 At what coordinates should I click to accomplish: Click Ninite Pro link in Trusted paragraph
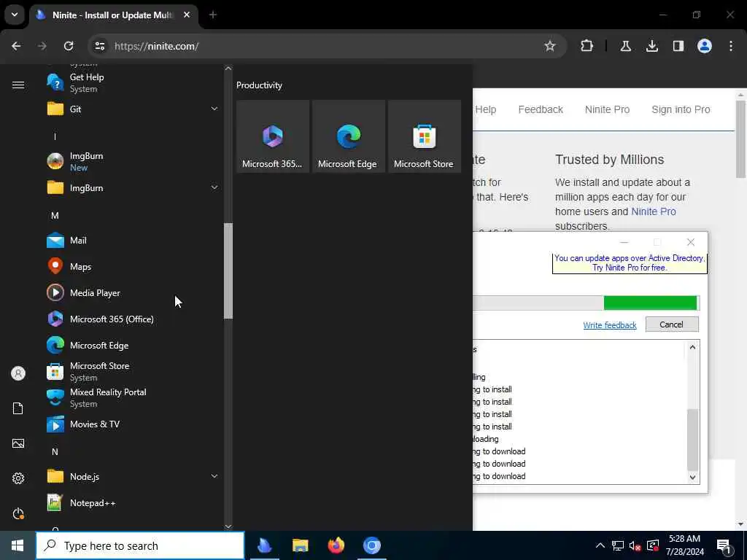pos(653,211)
